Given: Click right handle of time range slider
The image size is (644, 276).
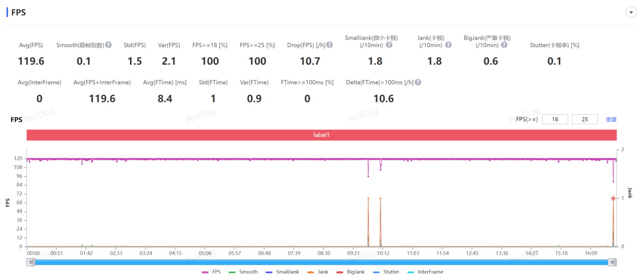Looking at the screenshot, I should tap(613, 262).
